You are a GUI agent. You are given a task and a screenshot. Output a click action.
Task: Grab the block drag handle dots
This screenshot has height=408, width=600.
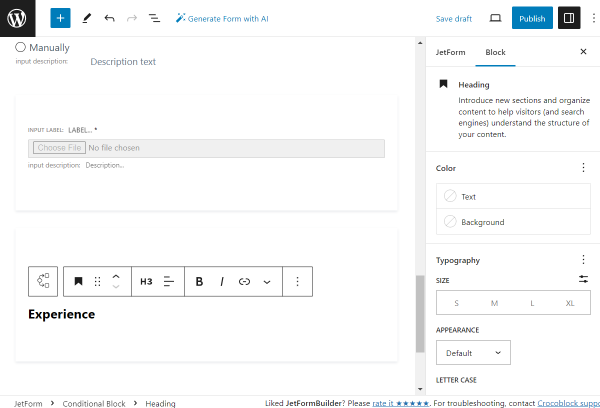98,281
